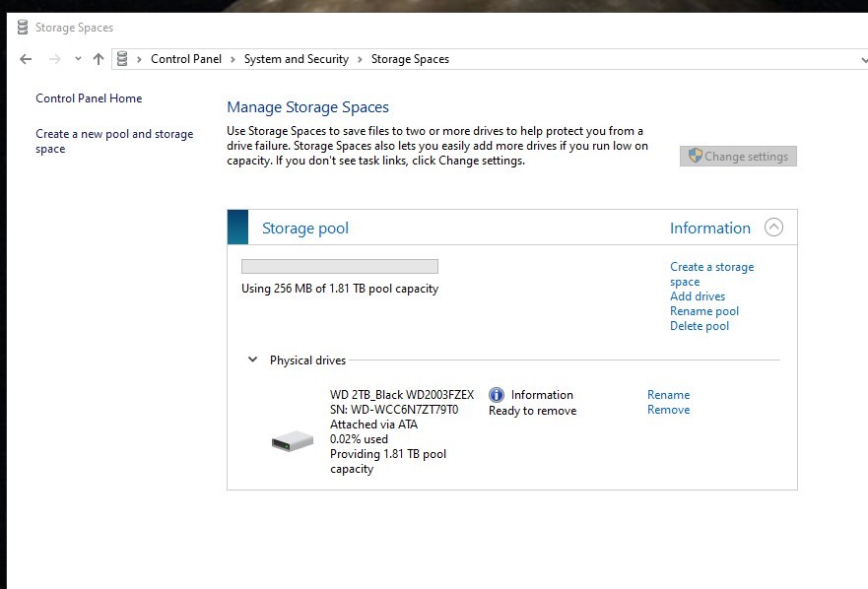Click the Manage Storage Spaces heading
Screen dimensions: 868x589
(x=307, y=107)
